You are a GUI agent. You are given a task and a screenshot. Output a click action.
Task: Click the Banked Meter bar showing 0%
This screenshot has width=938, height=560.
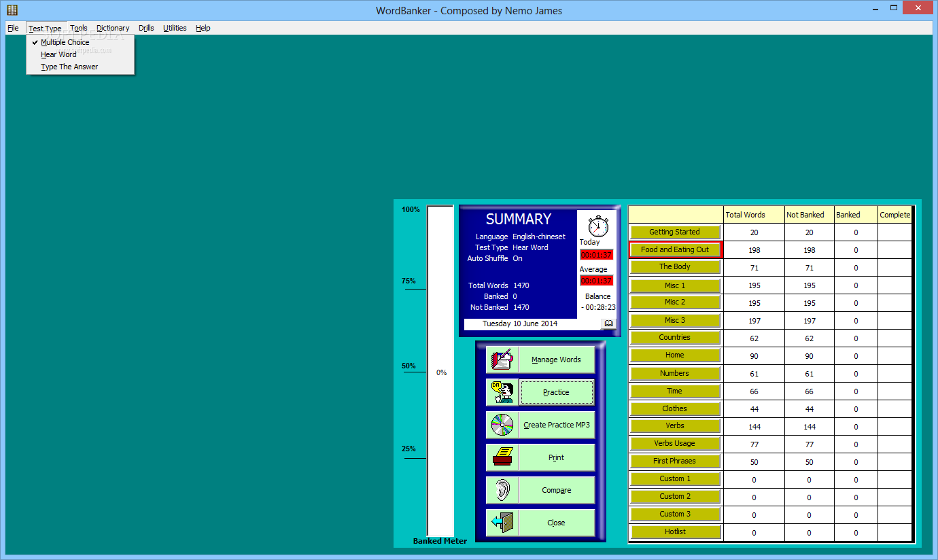point(440,371)
